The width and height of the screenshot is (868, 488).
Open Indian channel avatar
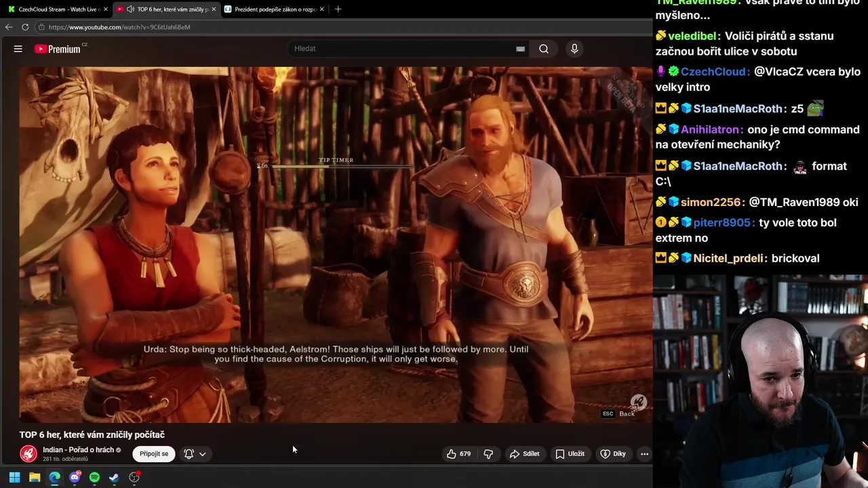(x=28, y=453)
